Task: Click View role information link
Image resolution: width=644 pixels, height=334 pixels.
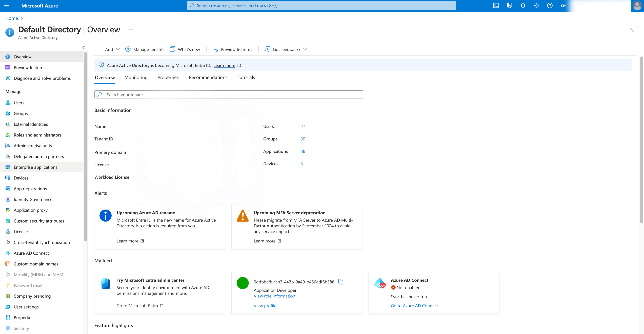Action: click(274, 296)
